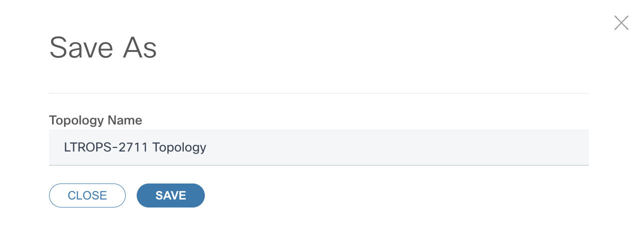Click the word 'Topology' inside the name field
Image resolution: width=644 pixels, height=238 pixels.
[179, 147]
